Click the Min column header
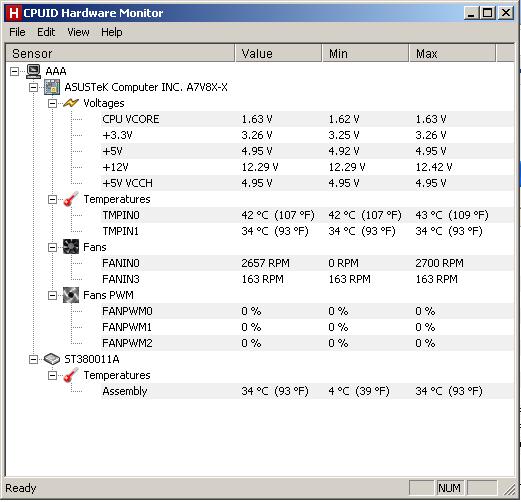Image resolution: width=521 pixels, height=502 pixels. [x=365, y=53]
